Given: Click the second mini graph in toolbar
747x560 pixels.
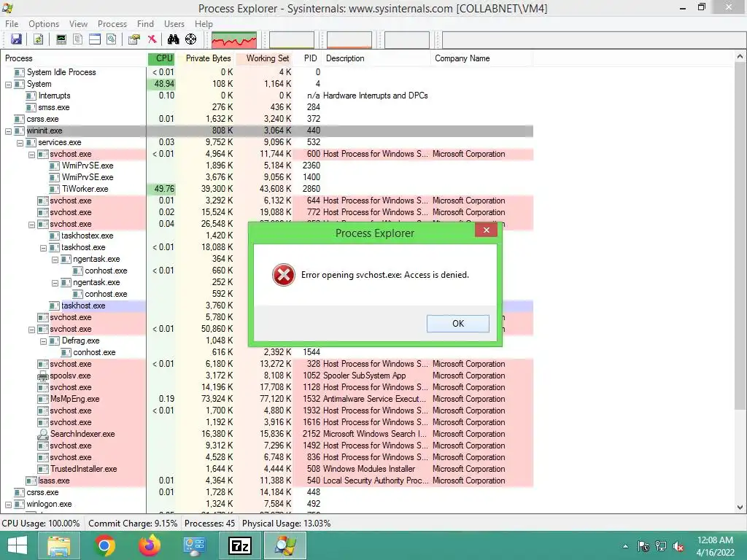Looking at the screenshot, I should (292, 40).
